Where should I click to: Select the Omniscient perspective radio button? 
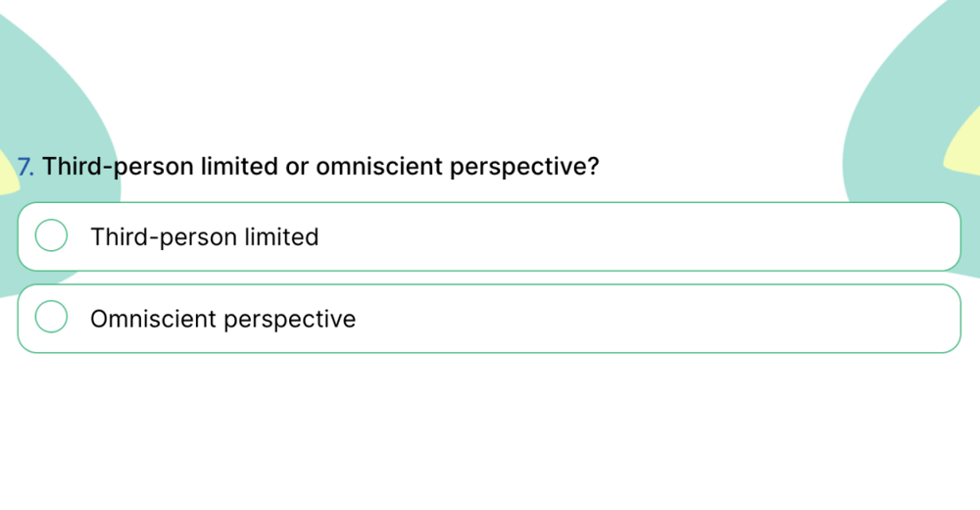[51, 318]
